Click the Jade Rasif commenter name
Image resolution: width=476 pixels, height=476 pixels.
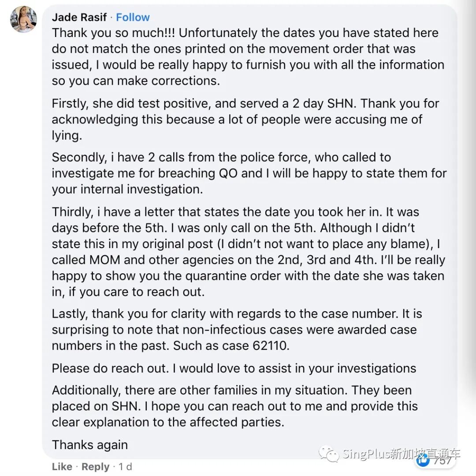point(79,18)
